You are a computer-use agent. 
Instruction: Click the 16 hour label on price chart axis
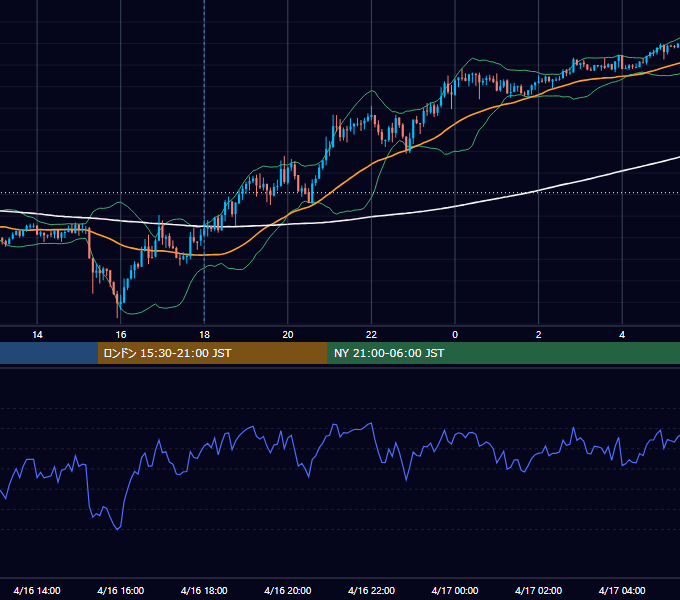(x=121, y=335)
